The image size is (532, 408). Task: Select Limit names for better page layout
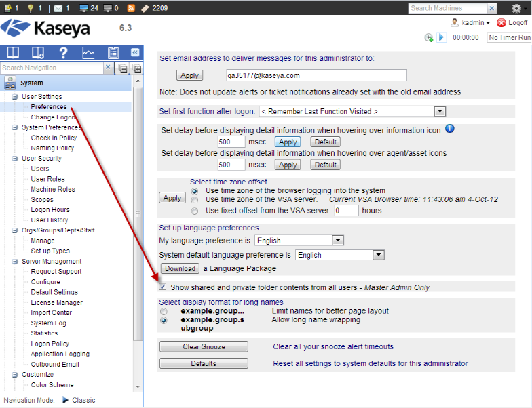click(164, 311)
